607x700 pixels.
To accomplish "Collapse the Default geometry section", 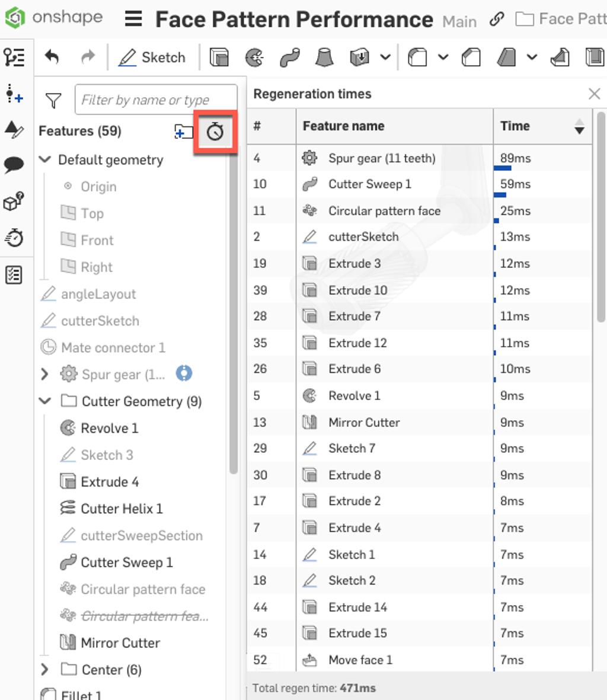I will click(x=44, y=159).
